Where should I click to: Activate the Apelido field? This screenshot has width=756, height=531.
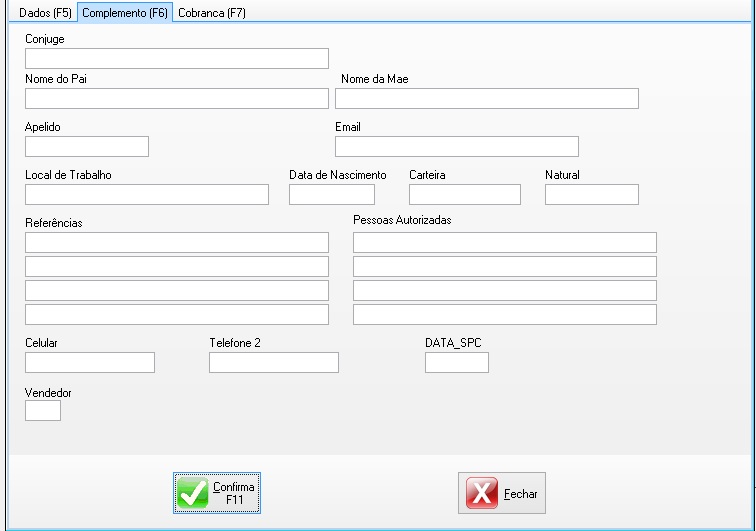click(x=86, y=147)
